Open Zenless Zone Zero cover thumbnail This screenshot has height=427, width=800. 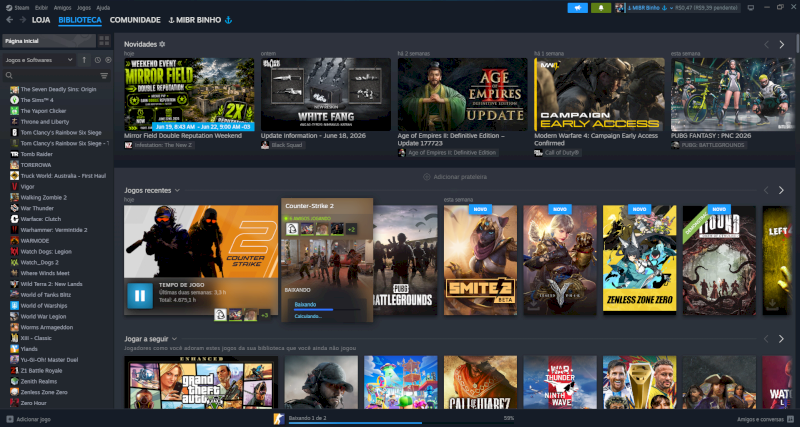(640, 260)
